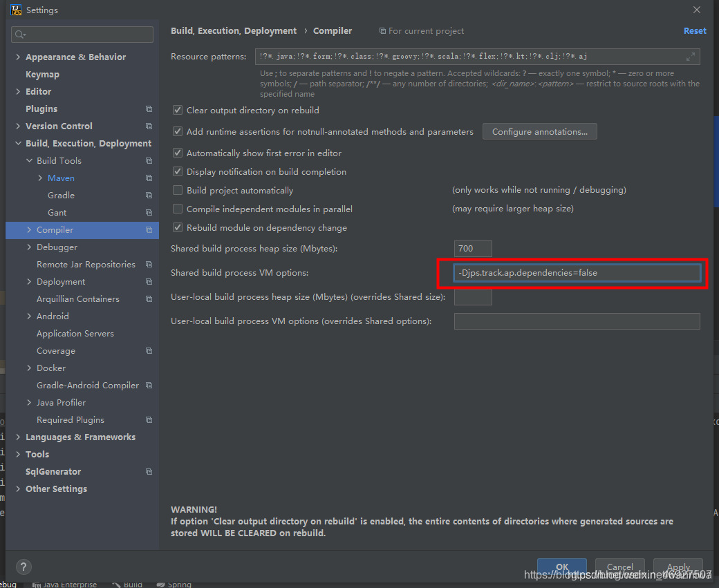Expand the Docker node
Screen dimensions: 719x588
tap(29, 368)
